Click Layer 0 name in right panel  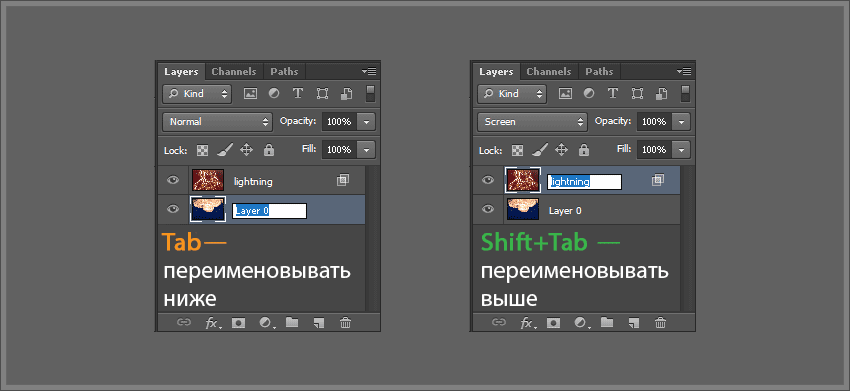pos(565,211)
